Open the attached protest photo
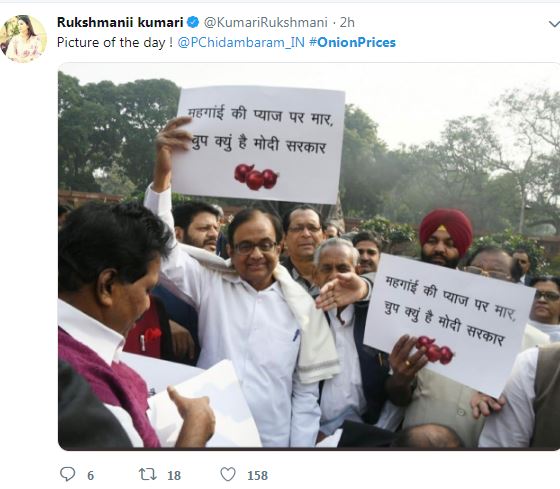 [x=309, y=256]
